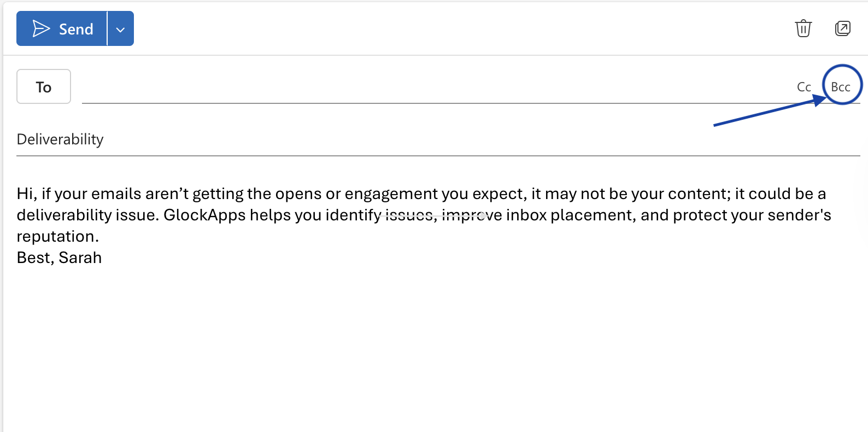
Task: Click the word "reputation." in the message
Action: [57, 236]
